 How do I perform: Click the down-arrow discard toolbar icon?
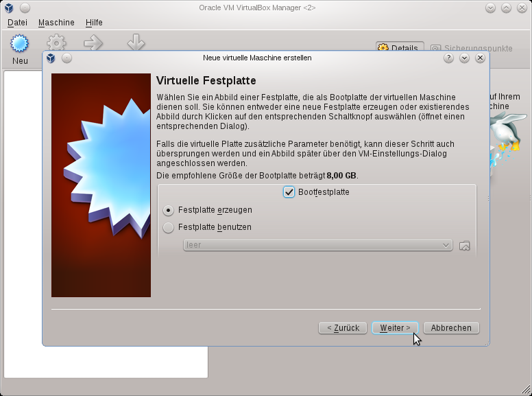tap(136, 42)
